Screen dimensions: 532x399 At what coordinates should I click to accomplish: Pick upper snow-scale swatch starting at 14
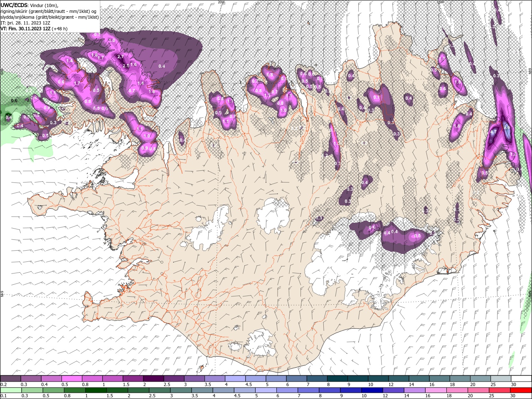pos(419,379)
